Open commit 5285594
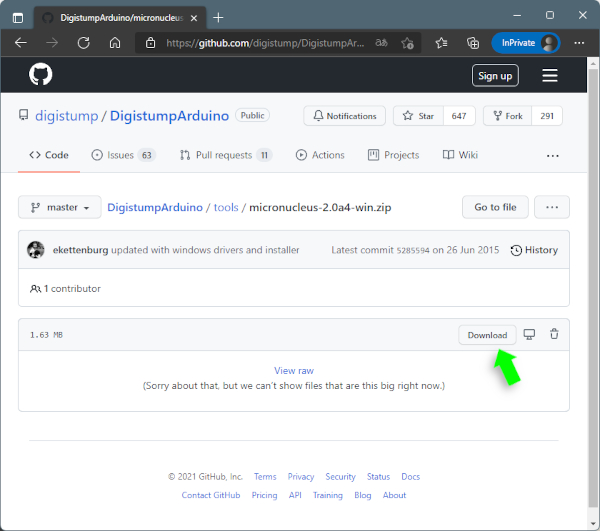This screenshot has height=531, width=600. click(413, 250)
